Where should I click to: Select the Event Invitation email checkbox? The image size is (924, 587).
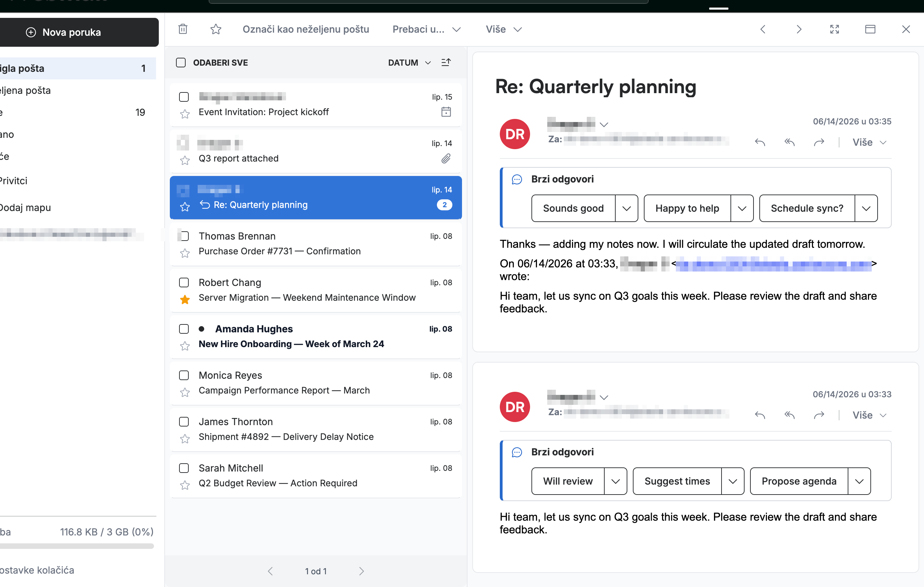point(184,97)
